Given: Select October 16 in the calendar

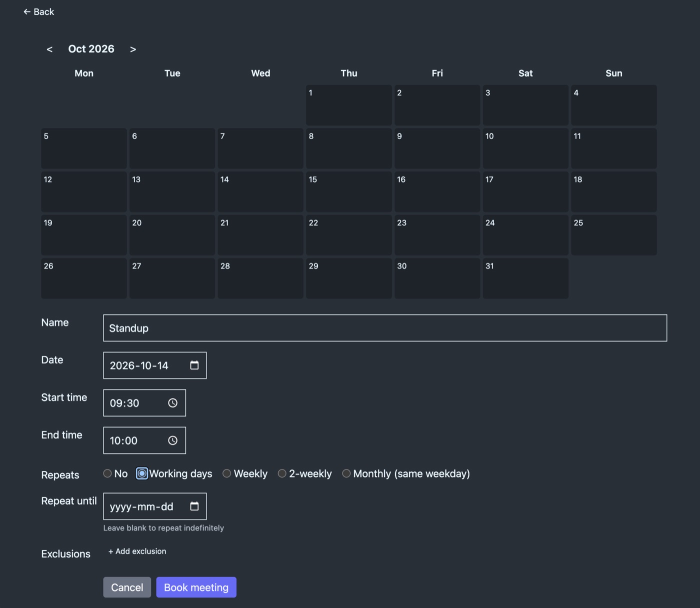Looking at the screenshot, I should pos(437,192).
